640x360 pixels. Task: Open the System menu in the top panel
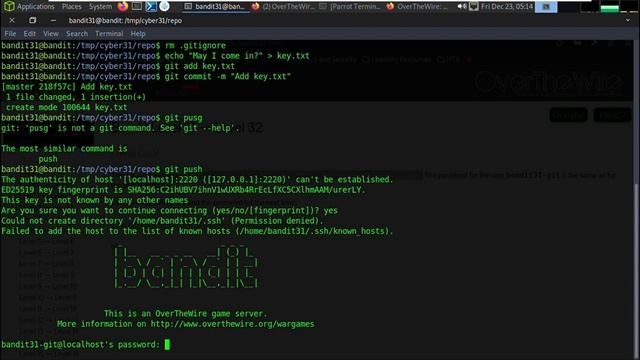tap(100, 7)
